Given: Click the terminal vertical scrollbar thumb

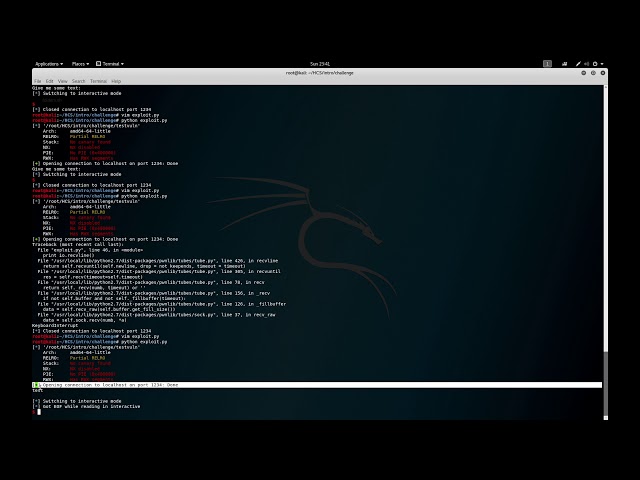Looking at the screenshot, I should click(x=606, y=384).
